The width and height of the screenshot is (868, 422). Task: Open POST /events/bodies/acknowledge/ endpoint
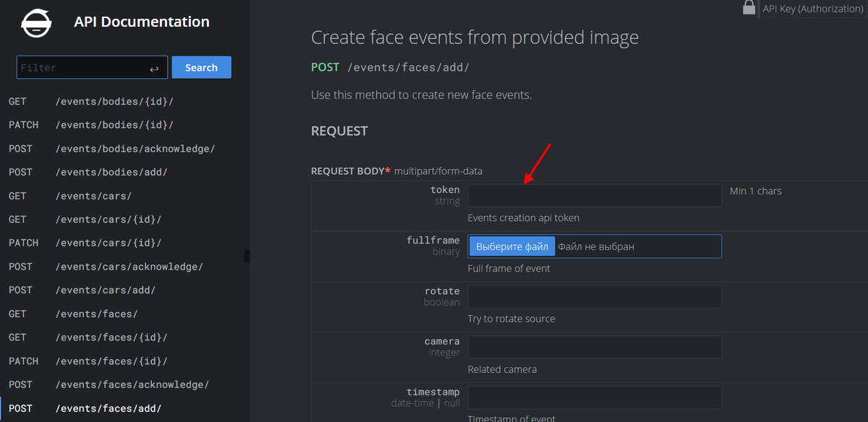coord(135,149)
